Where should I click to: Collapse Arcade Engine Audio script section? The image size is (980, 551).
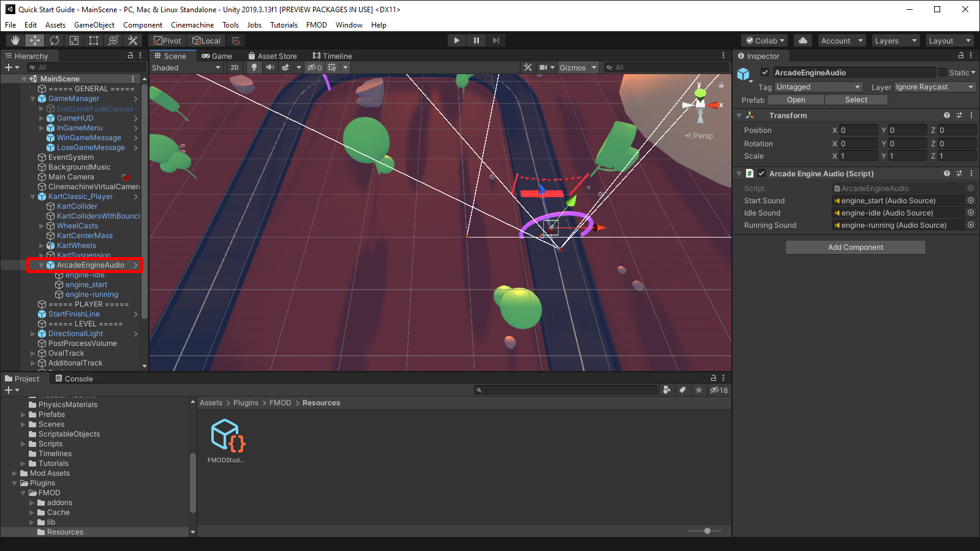coord(739,173)
